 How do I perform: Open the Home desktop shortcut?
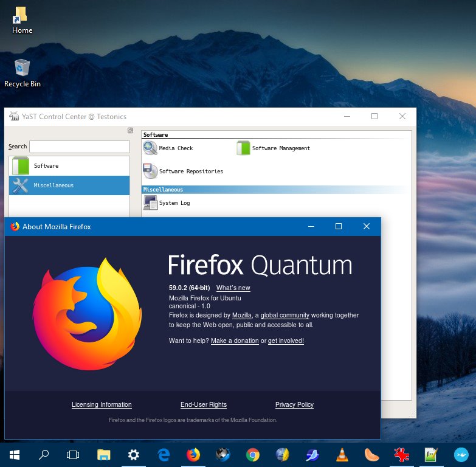[22, 20]
